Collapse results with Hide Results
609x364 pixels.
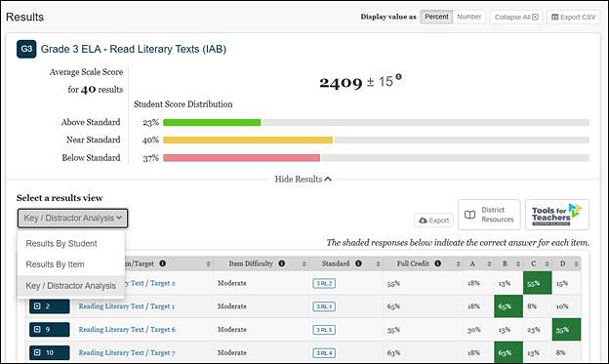coord(303,180)
